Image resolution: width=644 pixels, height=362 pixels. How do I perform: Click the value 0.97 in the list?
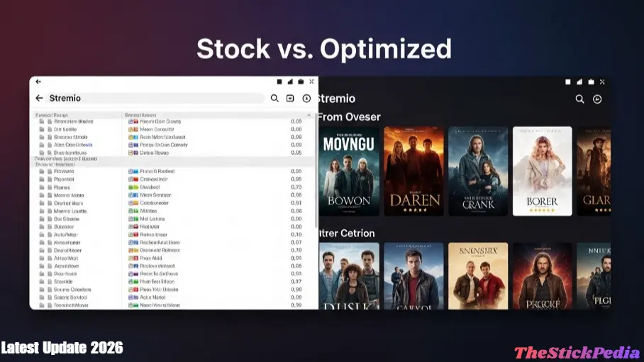296,282
